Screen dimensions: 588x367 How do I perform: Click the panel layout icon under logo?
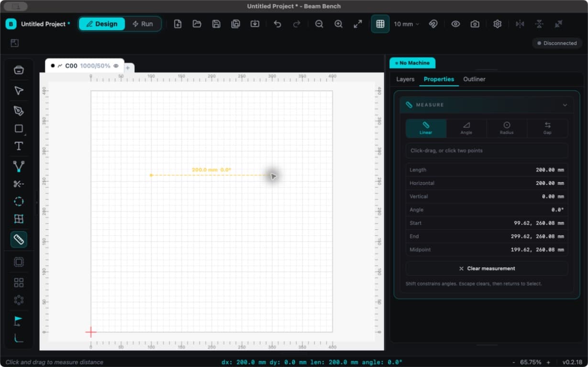[x=15, y=43]
